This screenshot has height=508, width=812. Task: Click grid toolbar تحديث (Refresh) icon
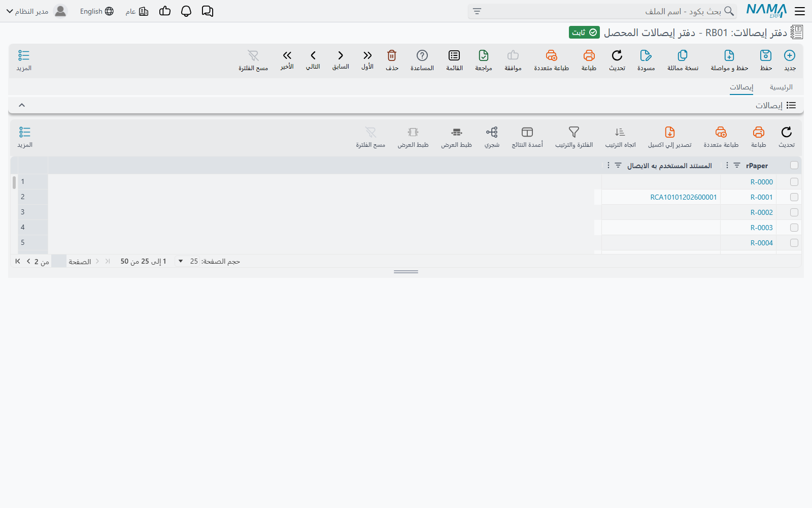click(787, 132)
